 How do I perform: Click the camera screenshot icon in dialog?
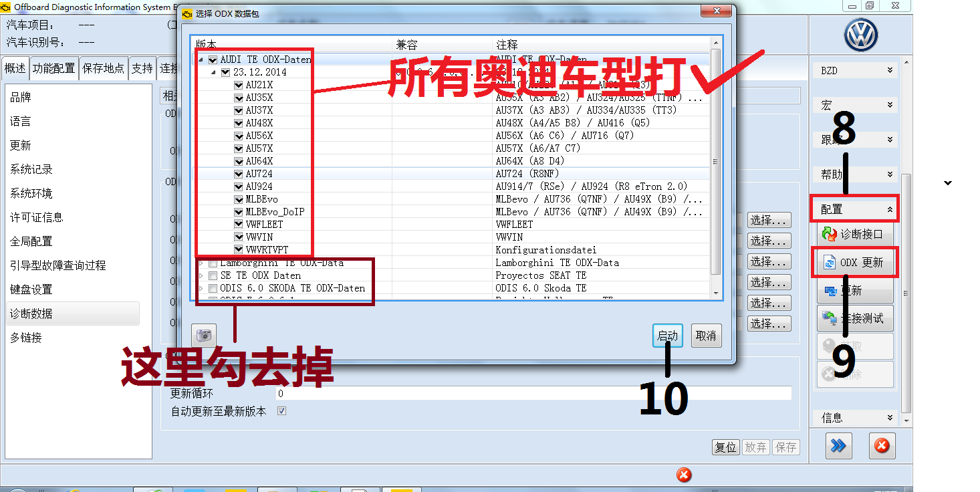coord(204,335)
